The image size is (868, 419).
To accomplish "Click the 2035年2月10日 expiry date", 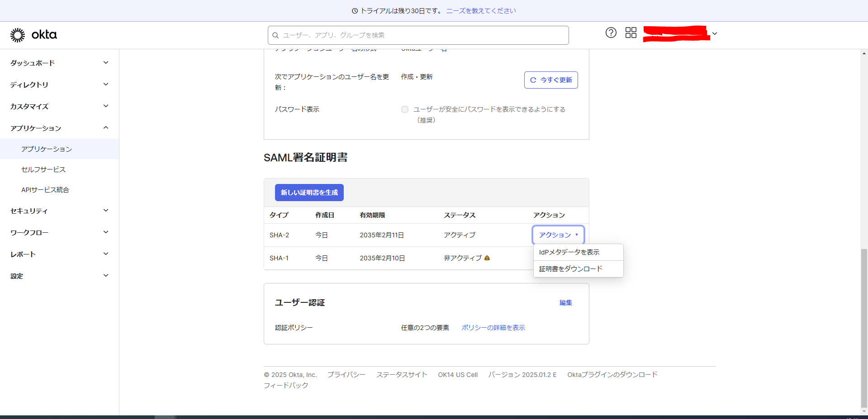I will [382, 258].
